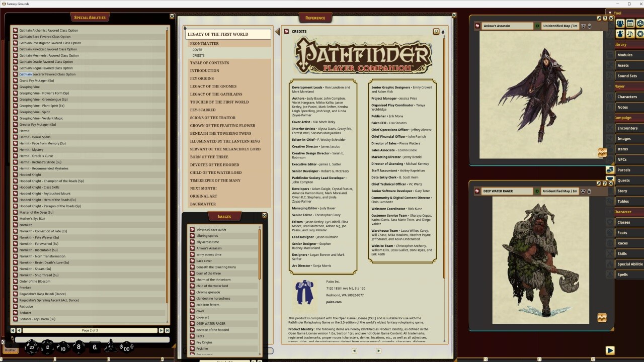The height and width of the screenshot is (362, 644).
Task: Toggle player view icon on Ankou's Assassin header
Action: [x=583, y=26]
